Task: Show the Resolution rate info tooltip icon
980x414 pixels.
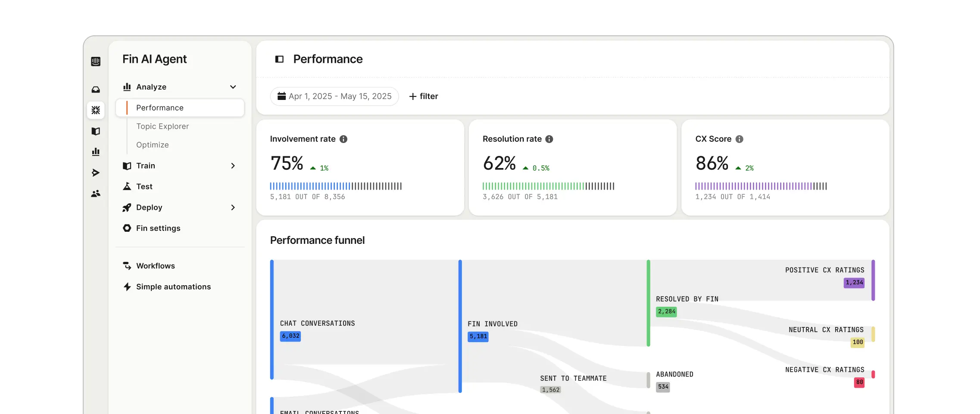Action: [549, 139]
